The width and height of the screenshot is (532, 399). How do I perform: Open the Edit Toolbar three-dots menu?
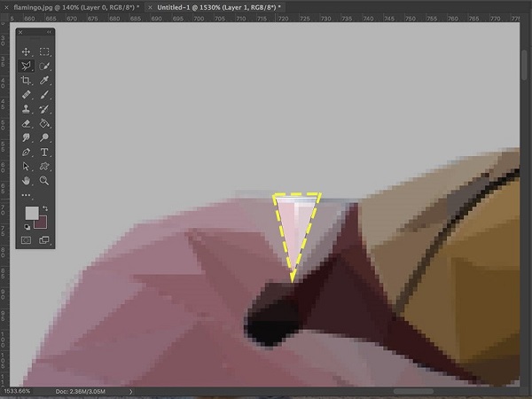coord(26,195)
